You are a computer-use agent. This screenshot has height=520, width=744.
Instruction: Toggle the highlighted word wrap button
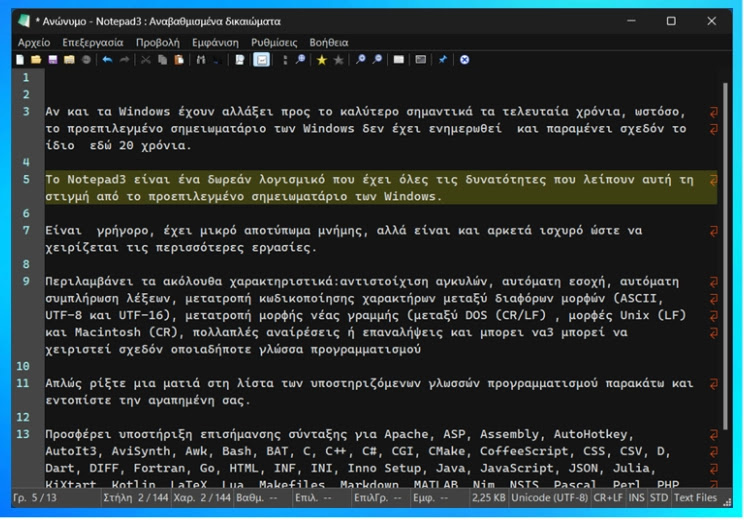[x=261, y=60]
